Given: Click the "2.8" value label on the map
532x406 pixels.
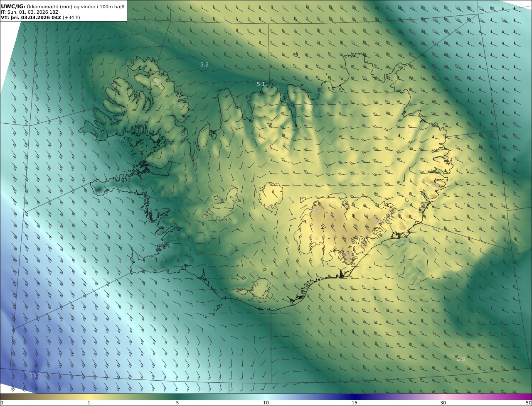Looking at the screenshot, I should click(461, 359).
